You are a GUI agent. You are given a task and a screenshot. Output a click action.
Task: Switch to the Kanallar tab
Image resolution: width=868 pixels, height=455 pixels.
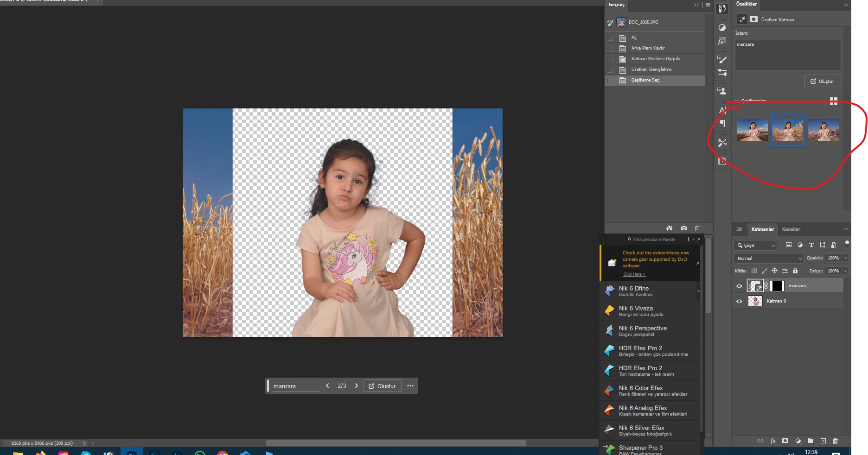791,229
